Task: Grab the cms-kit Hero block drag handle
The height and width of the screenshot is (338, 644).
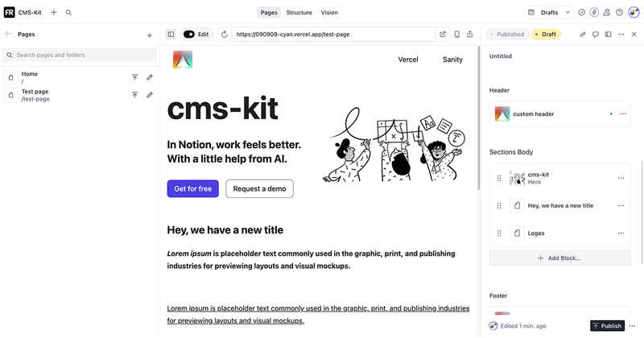Action: 499,178
